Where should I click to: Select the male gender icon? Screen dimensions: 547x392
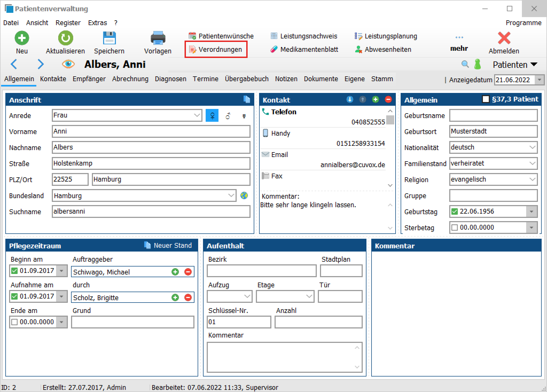[x=228, y=116]
